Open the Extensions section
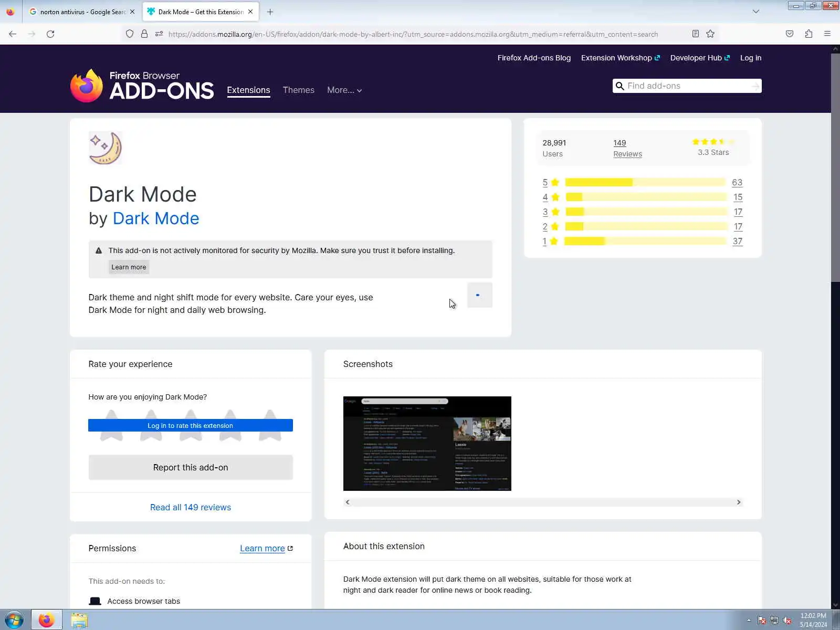Screen dimensions: 840x630 (x=248, y=90)
